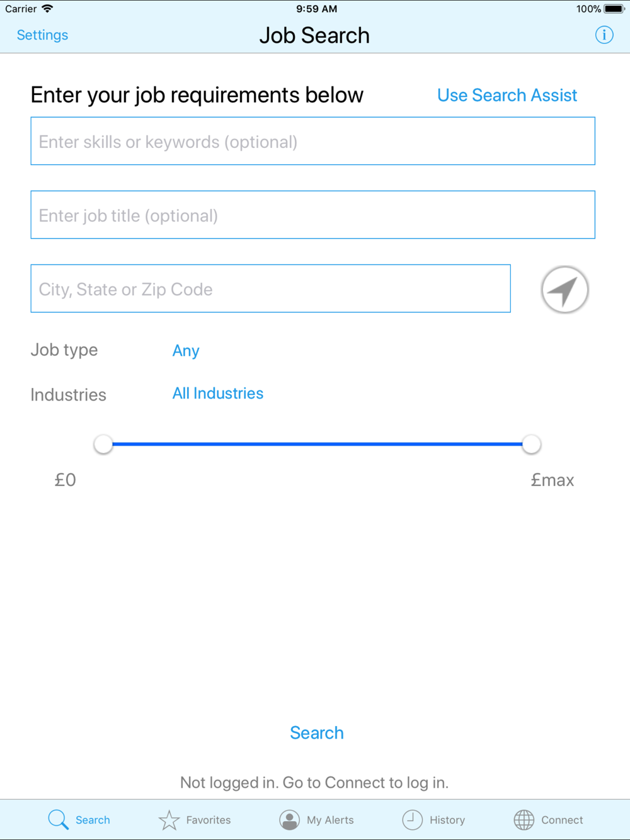The height and width of the screenshot is (840, 630).
Task: Focus the City, State or Zip field
Action: coord(270,288)
